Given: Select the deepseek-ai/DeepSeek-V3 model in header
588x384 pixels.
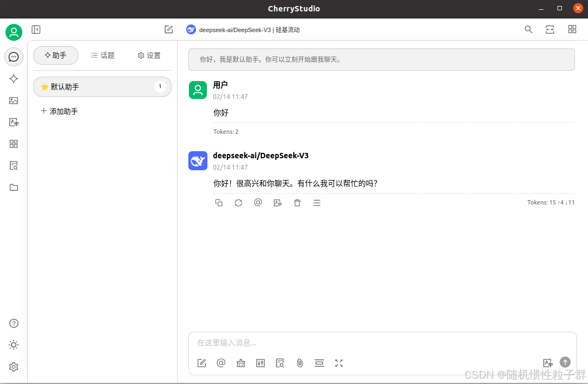Looking at the screenshot, I should [x=243, y=29].
